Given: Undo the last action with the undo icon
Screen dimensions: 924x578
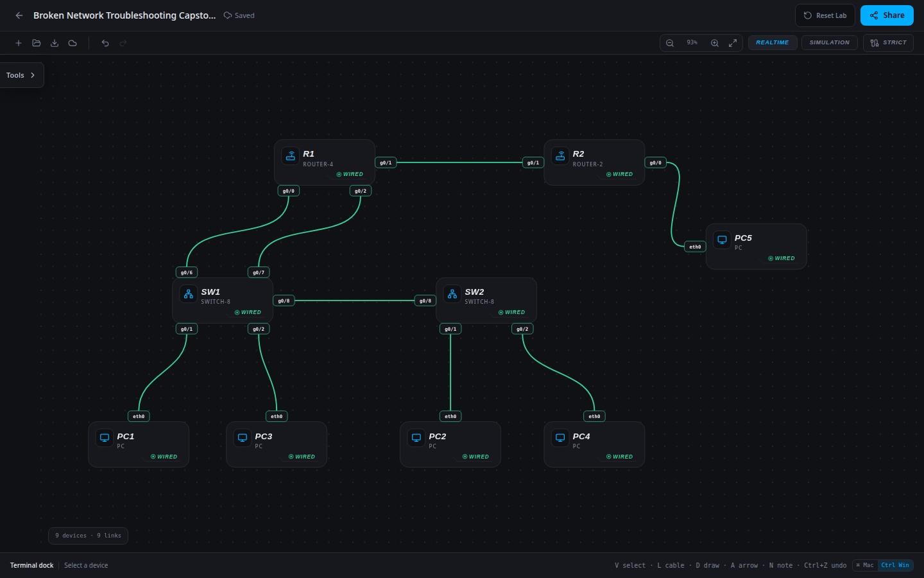Looking at the screenshot, I should [x=105, y=43].
